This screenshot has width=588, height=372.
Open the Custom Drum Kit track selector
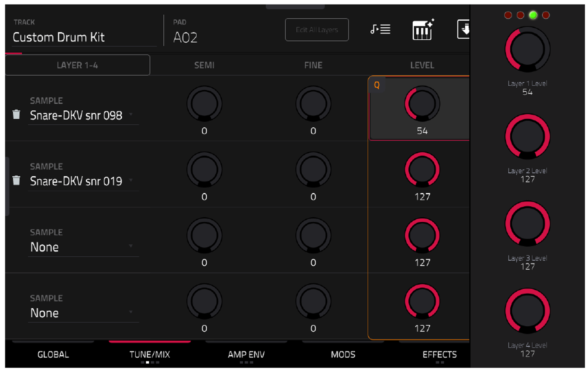[84, 37]
